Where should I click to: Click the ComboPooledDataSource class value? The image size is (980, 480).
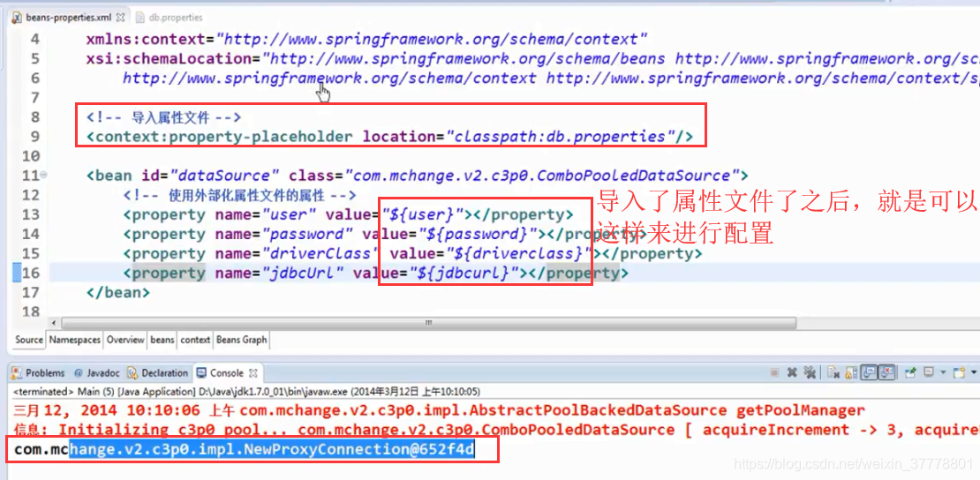pos(542,176)
